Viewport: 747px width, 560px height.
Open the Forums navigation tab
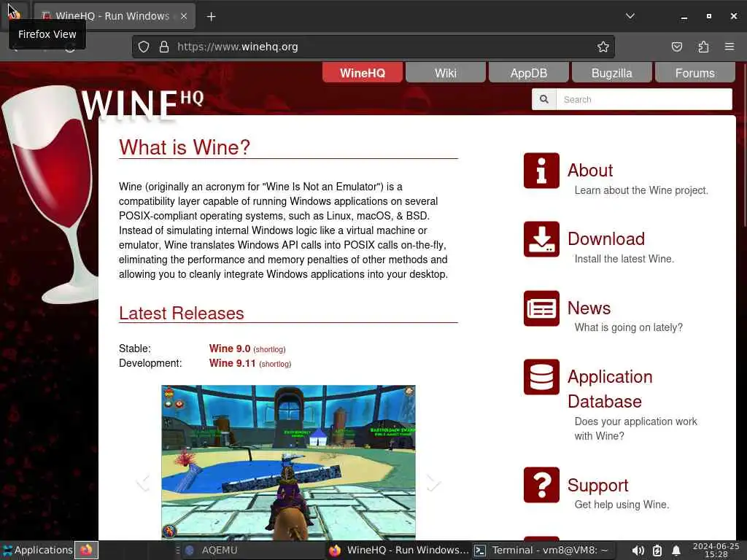(x=695, y=73)
